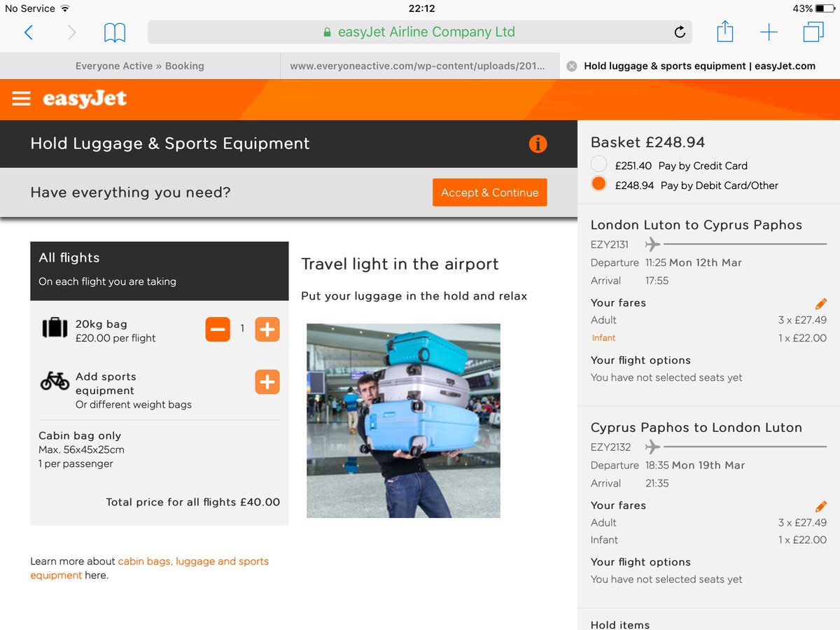Click the easyJet logo

pos(85,99)
